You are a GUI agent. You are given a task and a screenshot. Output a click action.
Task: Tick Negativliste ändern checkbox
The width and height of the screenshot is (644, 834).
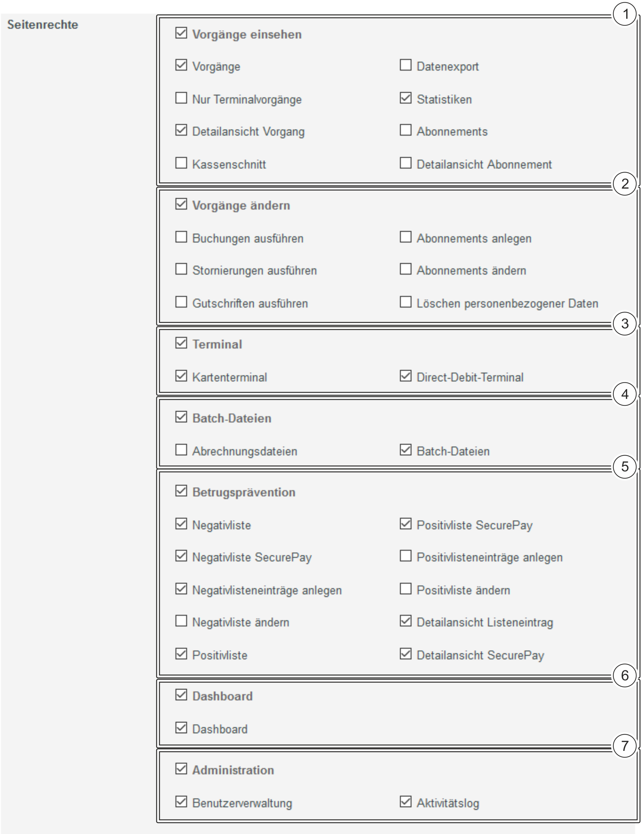(181, 621)
